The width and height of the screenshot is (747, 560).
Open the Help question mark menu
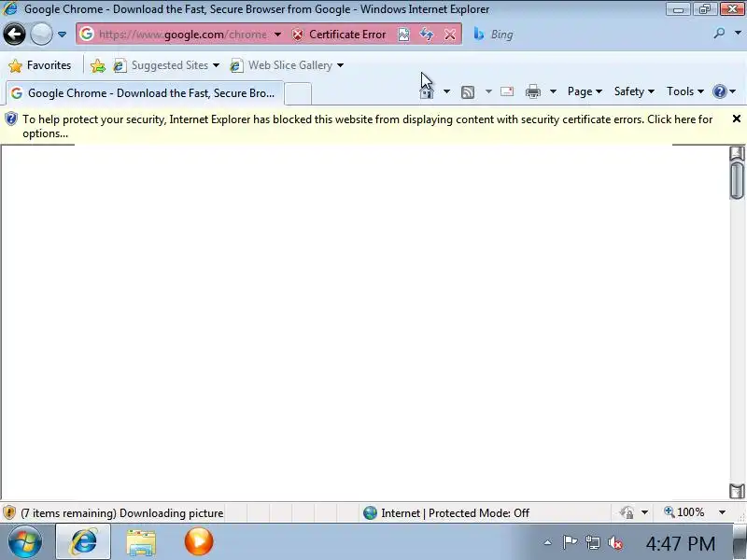(x=724, y=91)
